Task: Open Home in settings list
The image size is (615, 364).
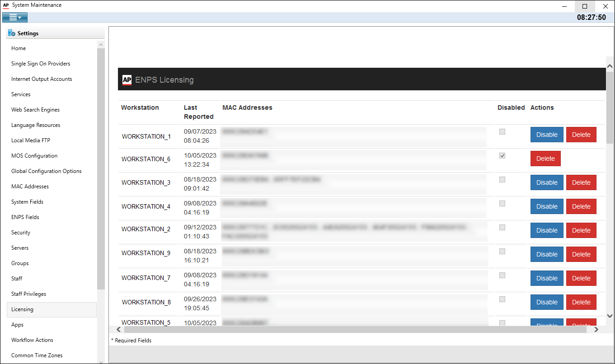Action: [x=19, y=48]
